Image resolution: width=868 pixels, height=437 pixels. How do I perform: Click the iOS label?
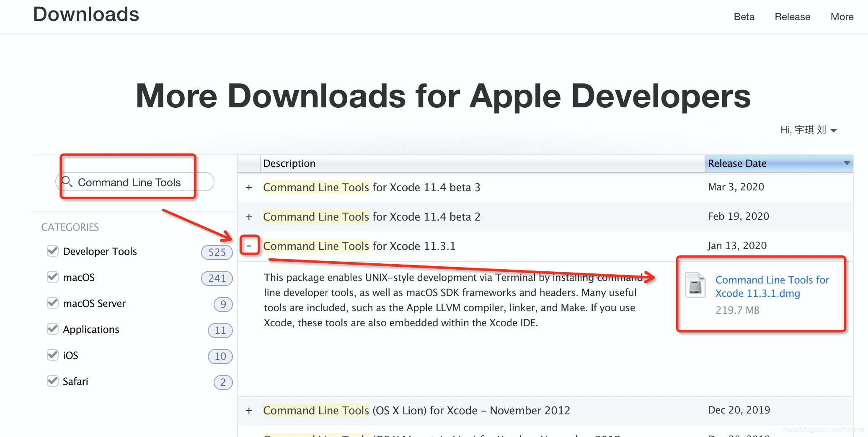(70, 355)
